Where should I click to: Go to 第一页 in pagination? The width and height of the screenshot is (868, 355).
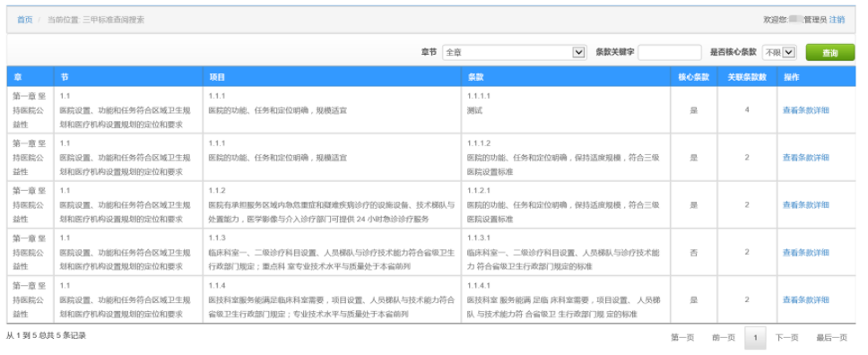coord(682,337)
